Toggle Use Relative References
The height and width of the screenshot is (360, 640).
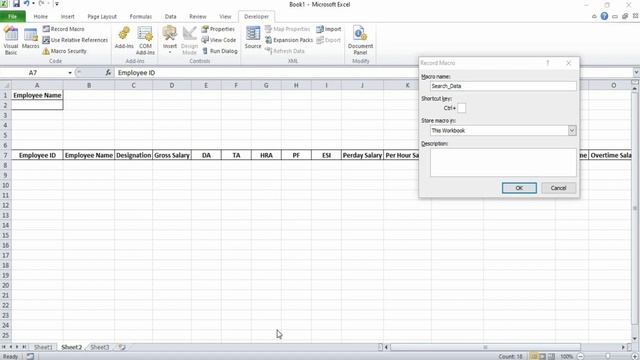(76, 40)
